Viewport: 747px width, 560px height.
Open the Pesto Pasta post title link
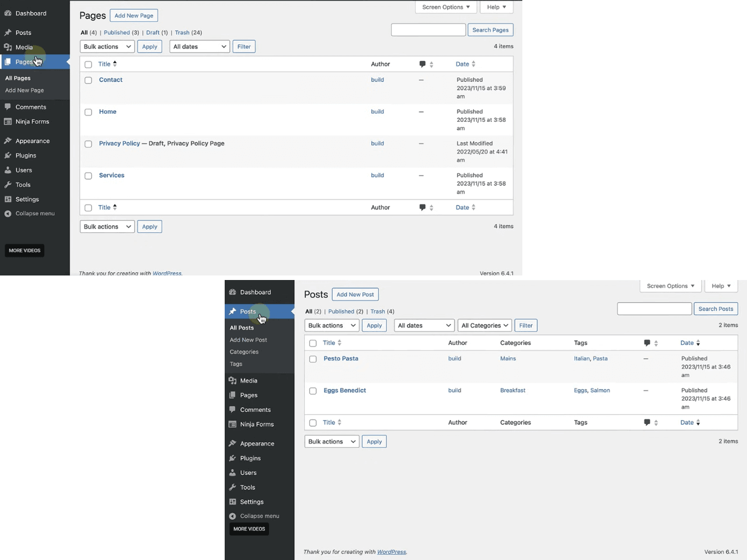(341, 359)
